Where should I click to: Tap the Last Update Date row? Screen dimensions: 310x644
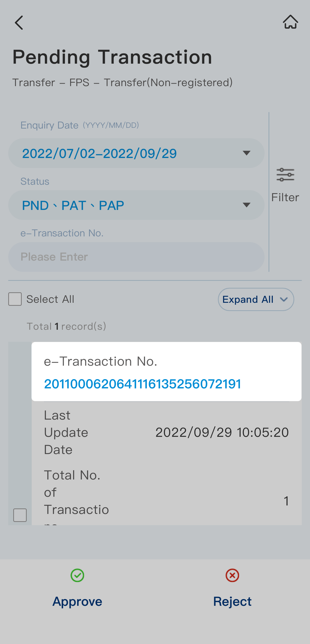tap(166, 433)
